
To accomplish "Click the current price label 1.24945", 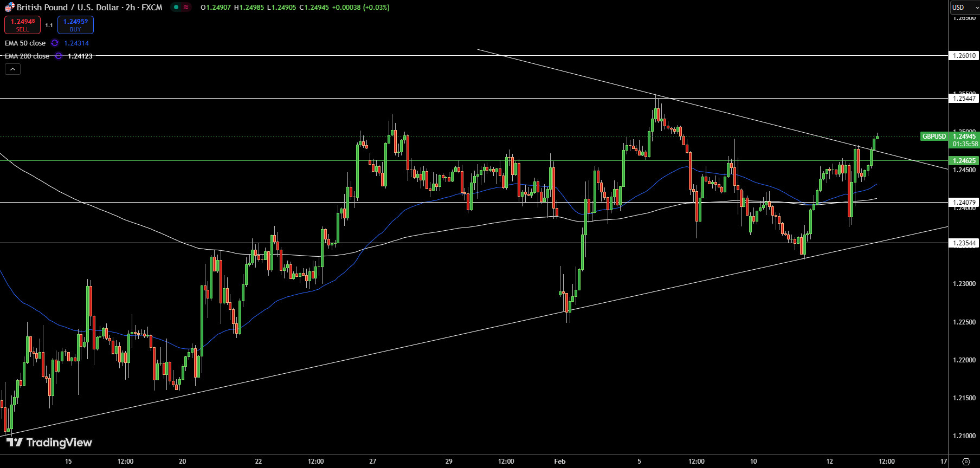I will (x=964, y=136).
